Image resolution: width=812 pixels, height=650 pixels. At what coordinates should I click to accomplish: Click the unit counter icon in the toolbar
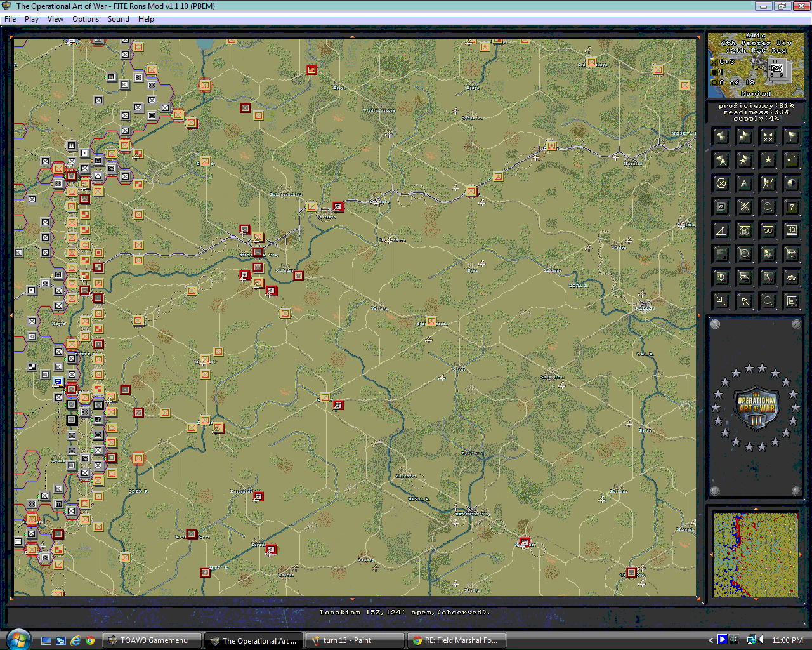click(x=721, y=207)
